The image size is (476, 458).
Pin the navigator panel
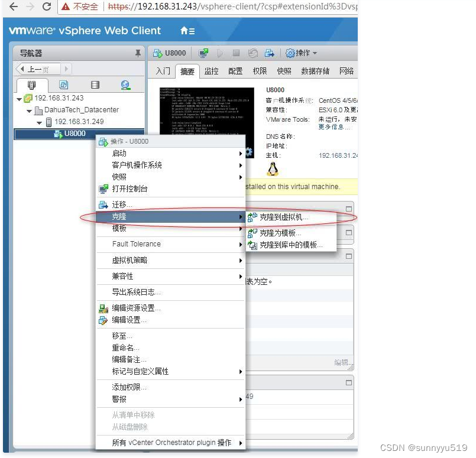138,53
